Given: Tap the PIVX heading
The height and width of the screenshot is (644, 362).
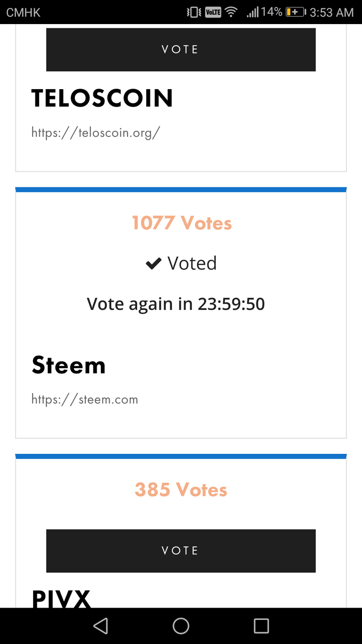Looking at the screenshot, I should coord(61,598).
